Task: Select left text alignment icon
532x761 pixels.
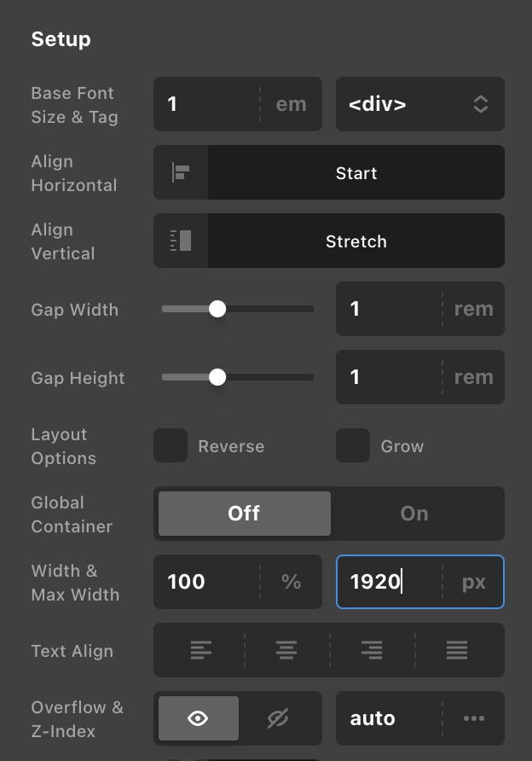Action: pyautogui.click(x=200, y=650)
